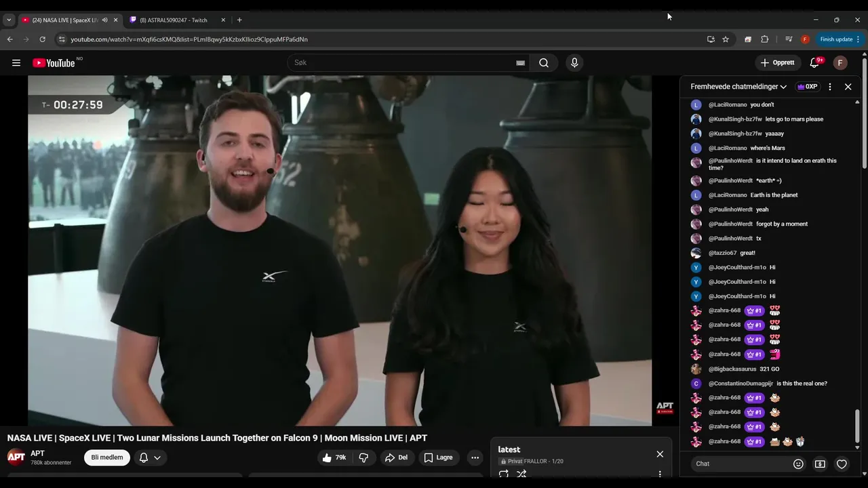Open the browser extensions puzzle icon

click(x=765, y=39)
